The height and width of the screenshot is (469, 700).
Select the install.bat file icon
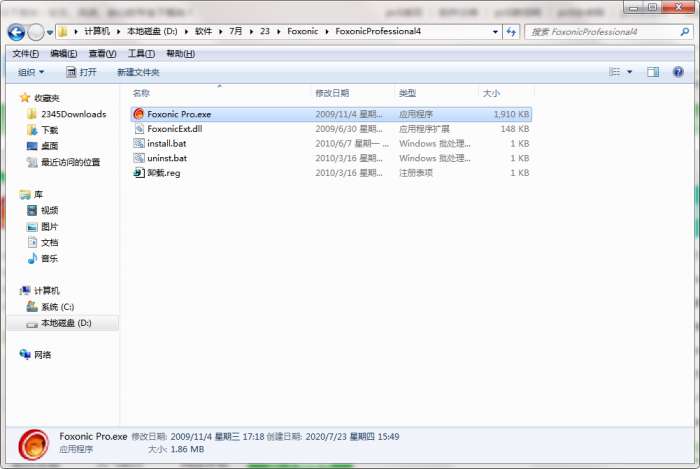[x=139, y=144]
